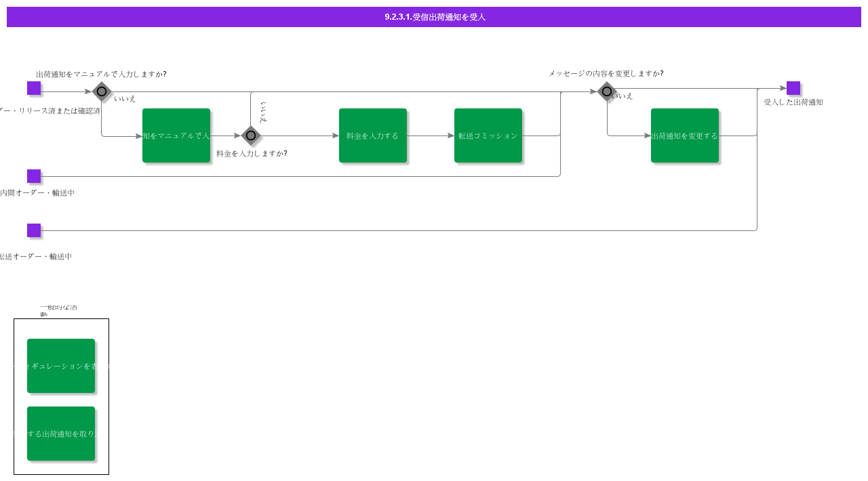
Task: Click the label 出荷通知をマニュアルで入力しますか?
Action: click(101, 74)
